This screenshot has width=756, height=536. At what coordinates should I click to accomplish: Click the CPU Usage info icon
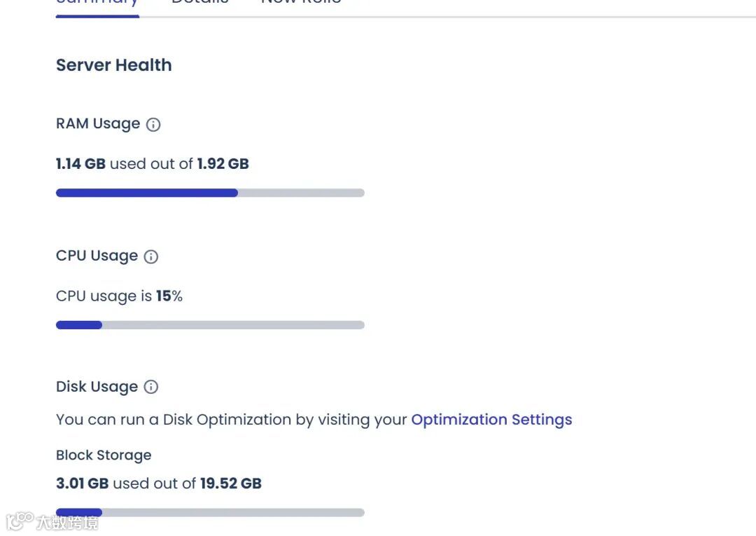pos(151,256)
